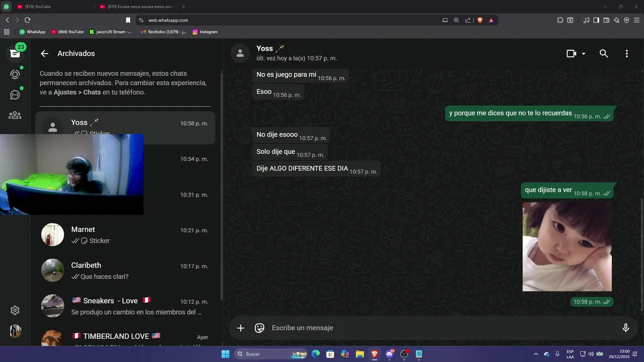Go back in browser history

pyautogui.click(x=7, y=20)
